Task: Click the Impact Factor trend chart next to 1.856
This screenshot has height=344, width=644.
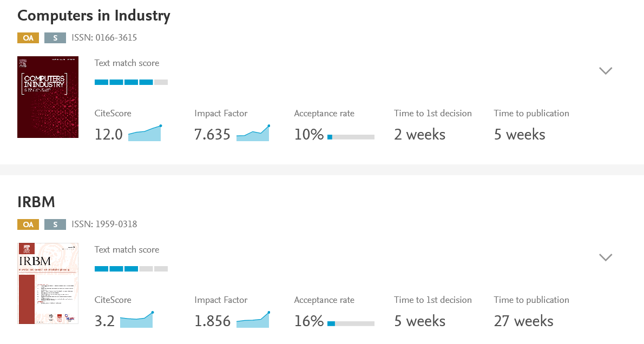Action: pyautogui.click(x=253, y=320)
